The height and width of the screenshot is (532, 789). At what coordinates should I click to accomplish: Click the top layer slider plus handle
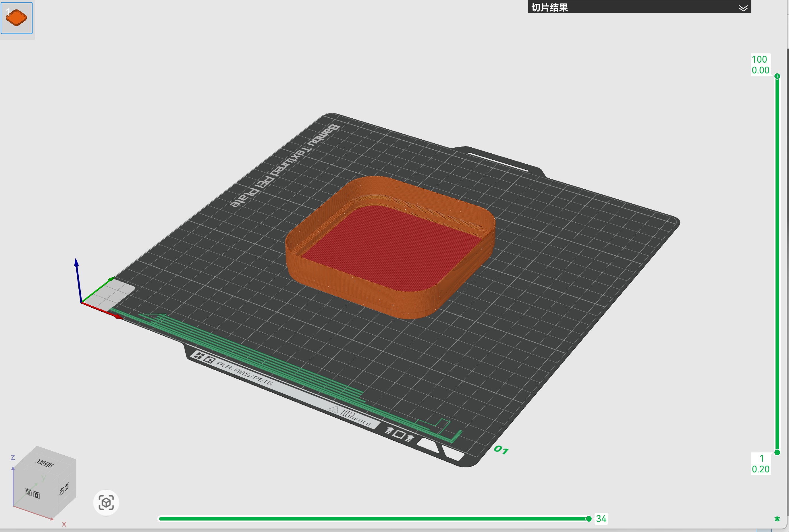777,76
